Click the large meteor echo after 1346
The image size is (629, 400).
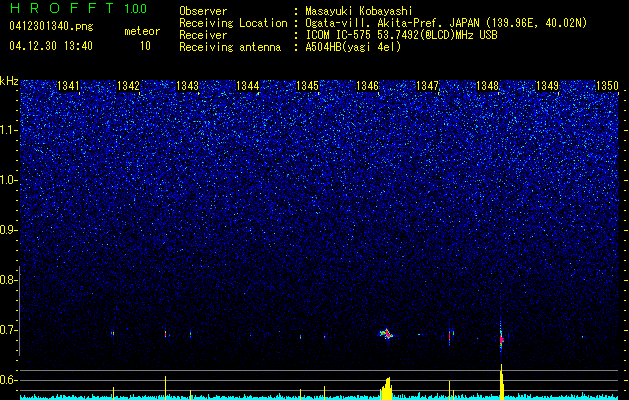pyautogui.click(x=386, y=334)
